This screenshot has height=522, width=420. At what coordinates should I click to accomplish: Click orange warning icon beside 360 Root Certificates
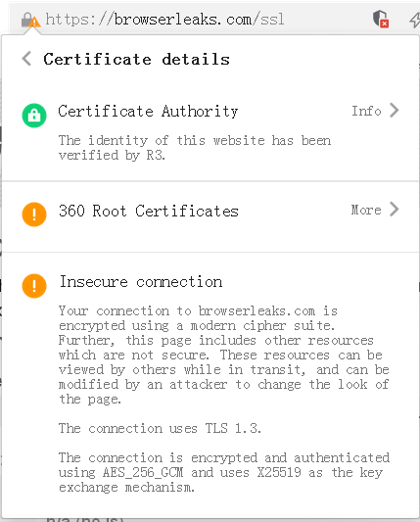(x=34, y=214)
